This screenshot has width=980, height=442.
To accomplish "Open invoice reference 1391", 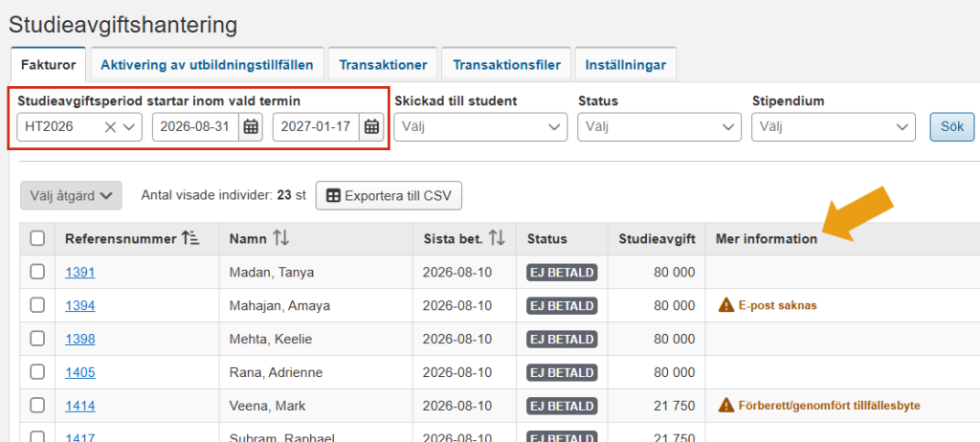I will (80, 272).
